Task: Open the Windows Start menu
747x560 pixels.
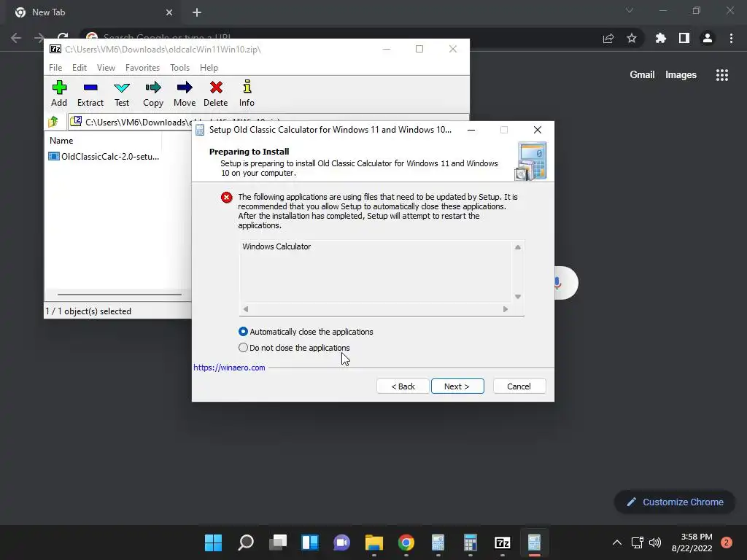Action: coord(213,542)
